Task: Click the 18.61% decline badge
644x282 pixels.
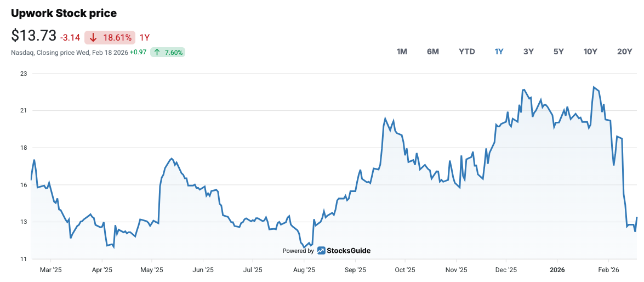Action: click(x=110, y=38)
